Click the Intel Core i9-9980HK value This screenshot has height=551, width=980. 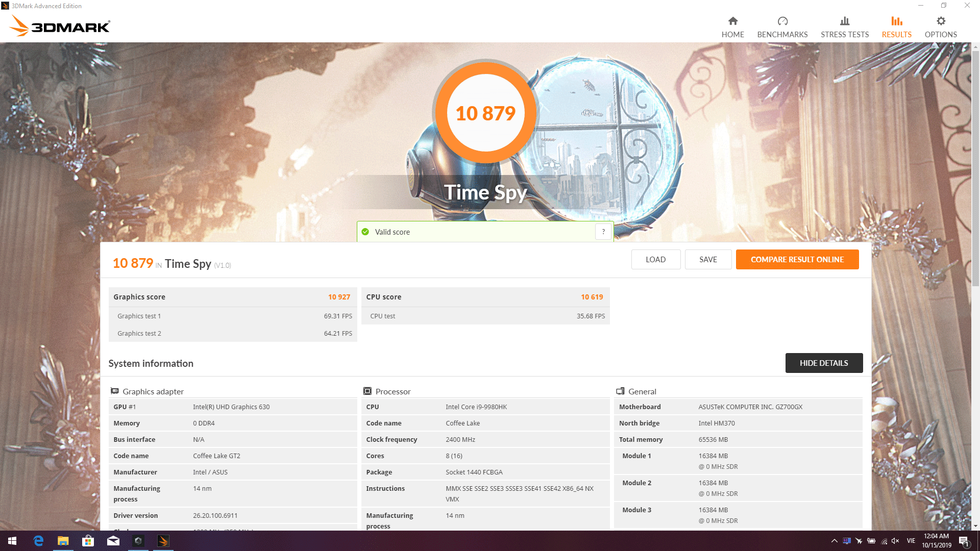click(476, 407)
